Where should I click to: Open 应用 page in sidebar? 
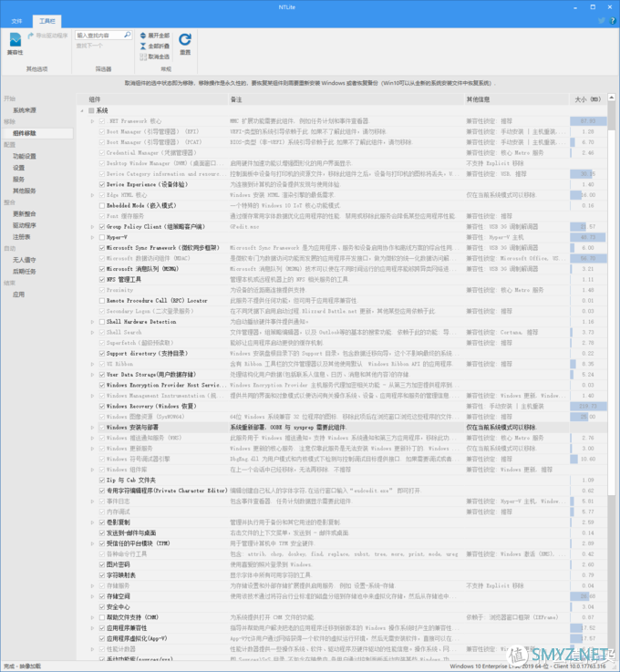pyautogui.click(x=18, y=295)
